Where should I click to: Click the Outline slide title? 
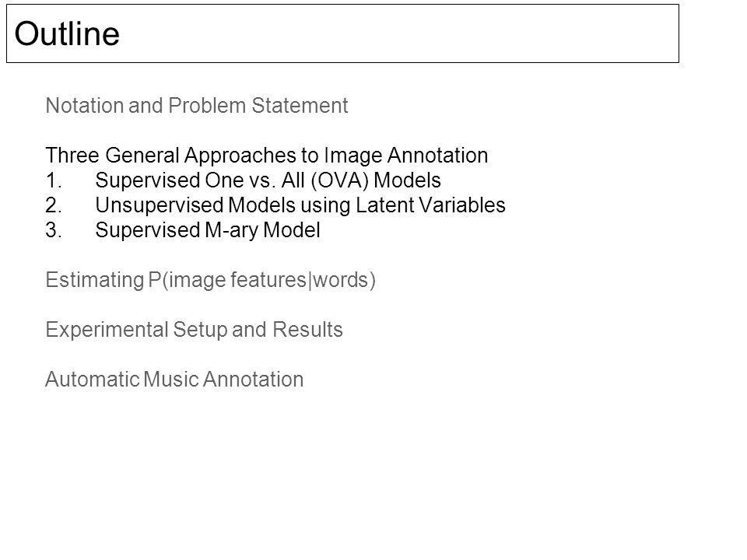67,33
